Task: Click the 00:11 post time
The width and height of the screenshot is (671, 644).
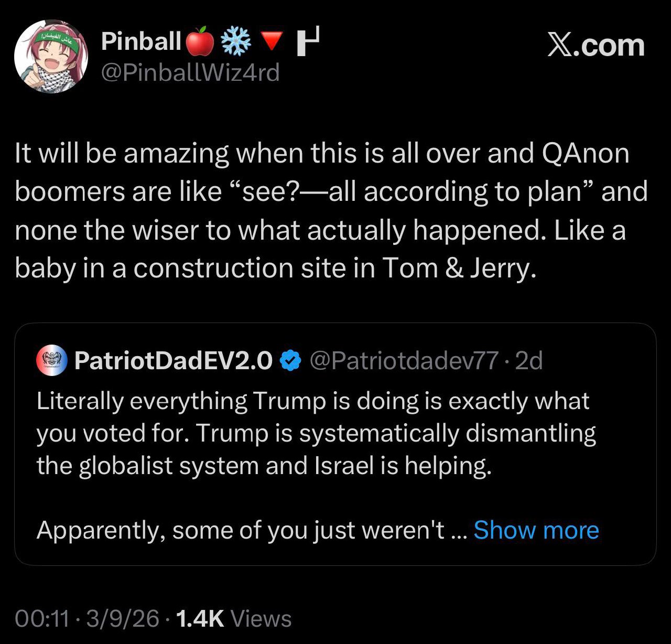Action: point(42,618)
